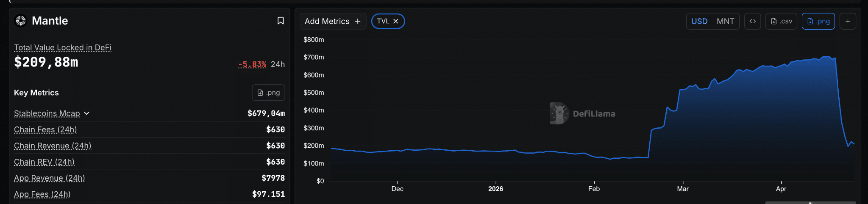Switch chart denomination to USD
Image resolution: width=868 pixels, height=204 pixels.
699,21
